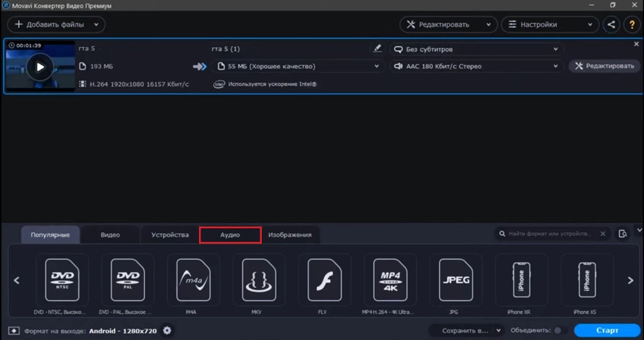Open the AAC 180 Кбит/с audio dropdown
The width and height of the screenshot is (644, 340).
[476, 66]
